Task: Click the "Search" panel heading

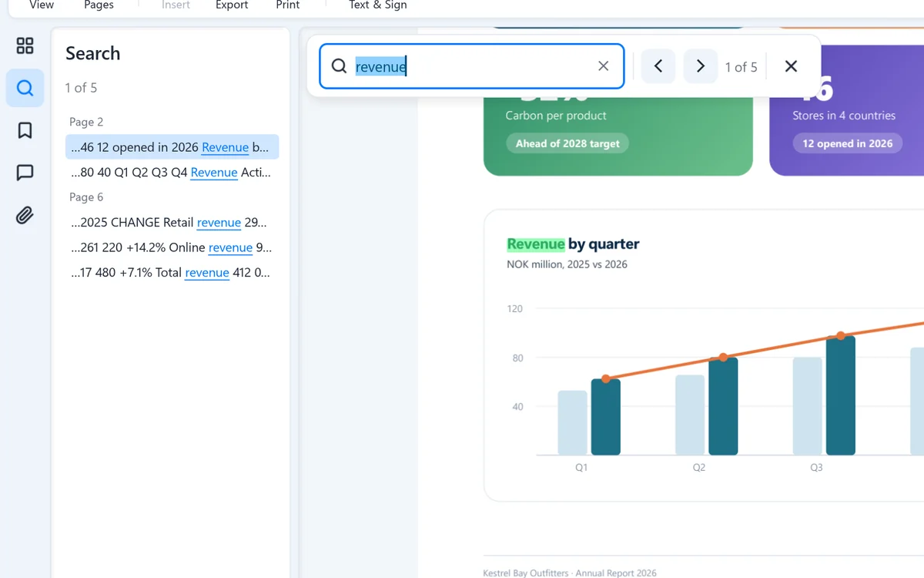Action: (93, 53)
